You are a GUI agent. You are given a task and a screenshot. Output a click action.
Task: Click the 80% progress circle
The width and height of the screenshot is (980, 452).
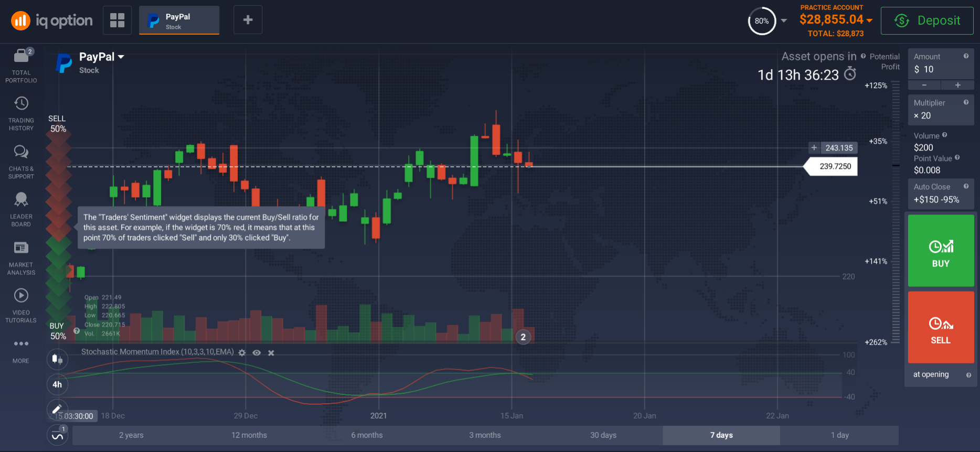762,21
